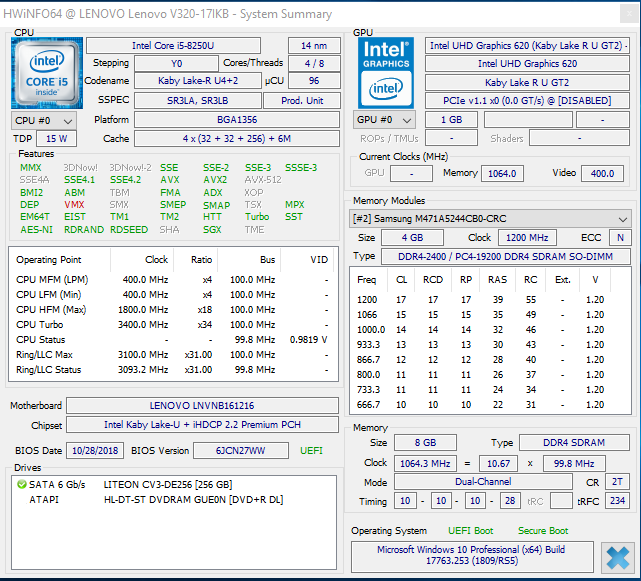Image resolution: width=641 pixels, height=581 pixels.
Task: Click the module Clock 1200 MHz field
Action: tap(527, 238)
